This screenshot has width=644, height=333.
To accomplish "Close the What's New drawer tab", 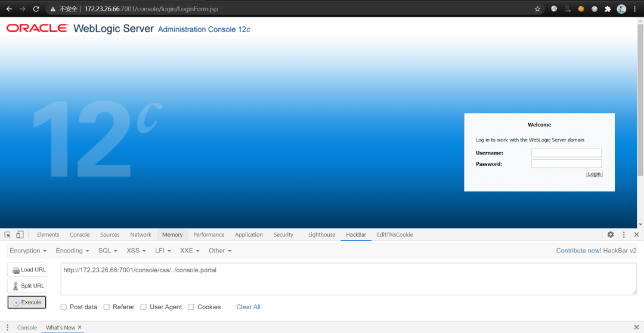I will point(80,327).
